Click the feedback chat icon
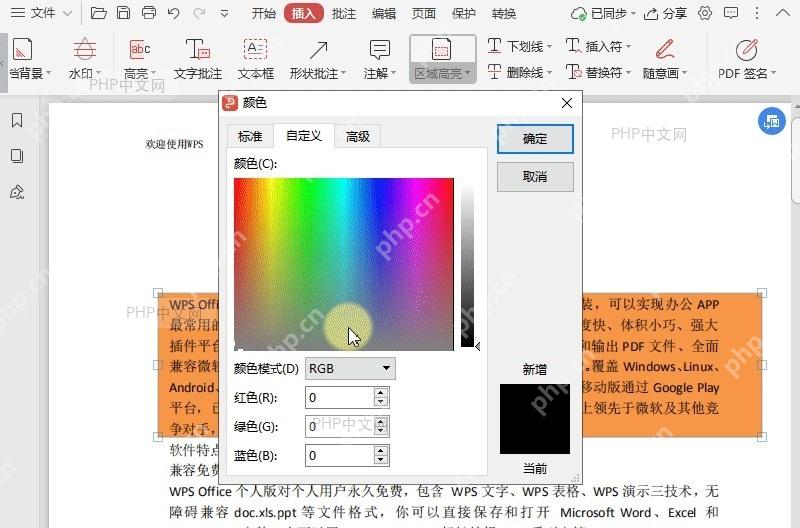Screen dimensions: 800x528 pos(731,13)
